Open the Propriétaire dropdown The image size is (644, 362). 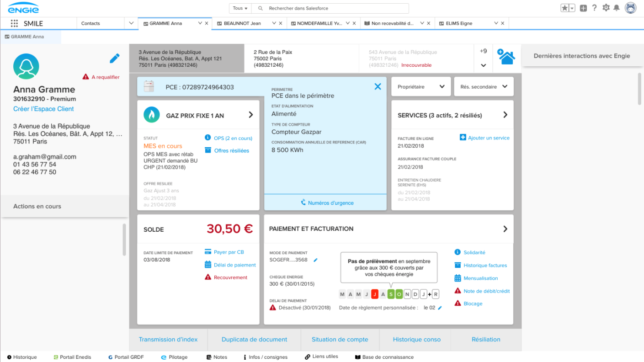[421, 86]
